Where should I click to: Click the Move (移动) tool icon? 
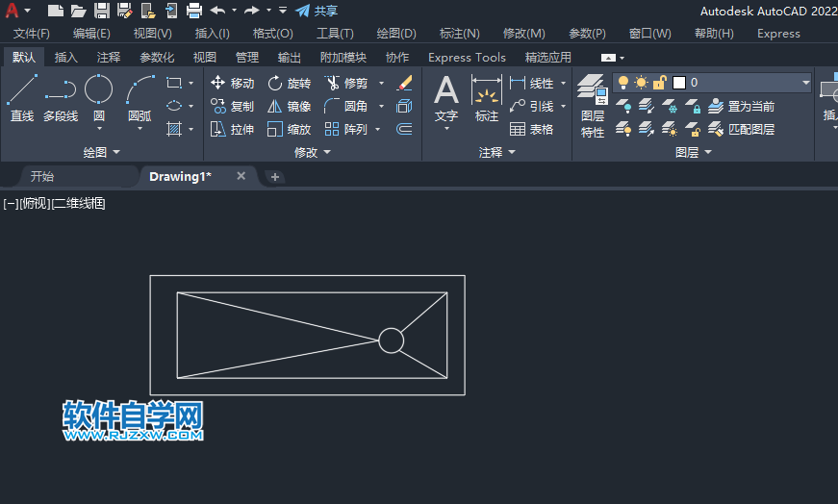(217, 84)
